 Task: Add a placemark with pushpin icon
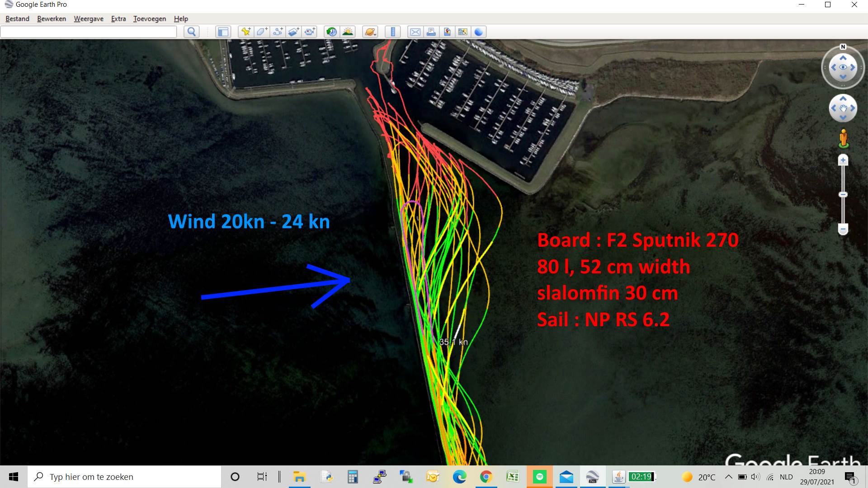pyautogui.click(x=246, y=32)
